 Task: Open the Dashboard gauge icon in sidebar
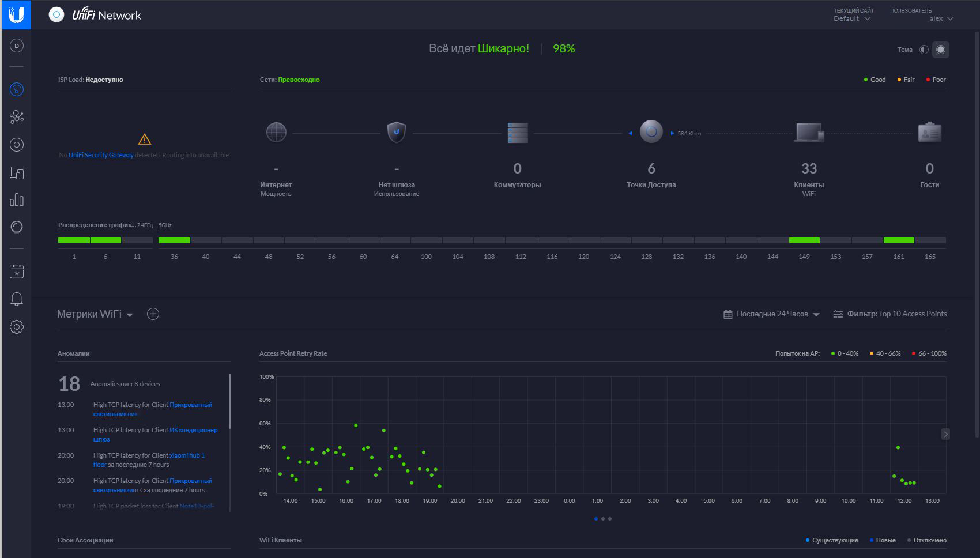coord(17,89)
